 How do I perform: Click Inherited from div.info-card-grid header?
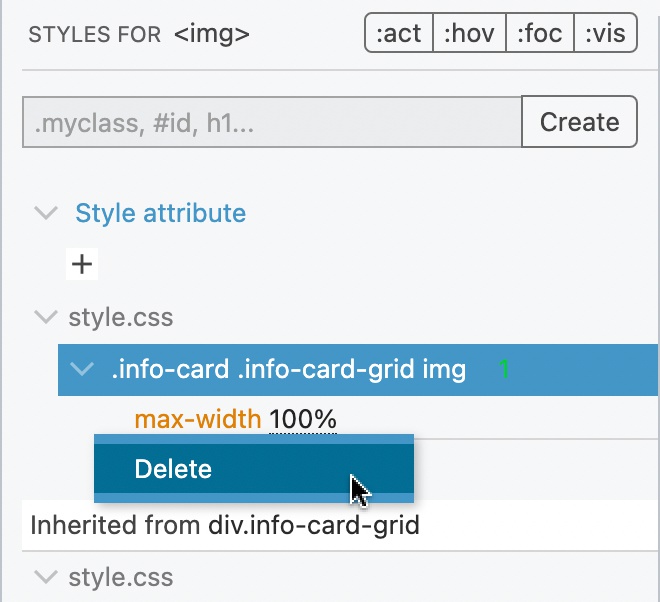(x=225, y=525)
